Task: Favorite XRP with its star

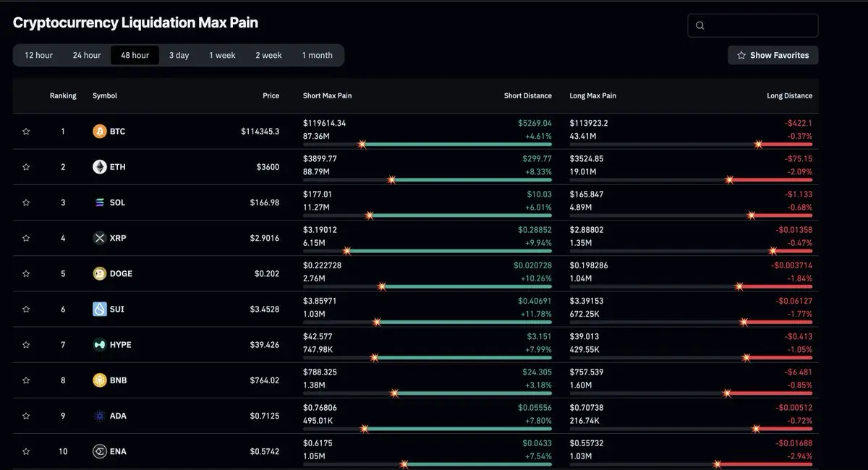Action: pos(26,238)
